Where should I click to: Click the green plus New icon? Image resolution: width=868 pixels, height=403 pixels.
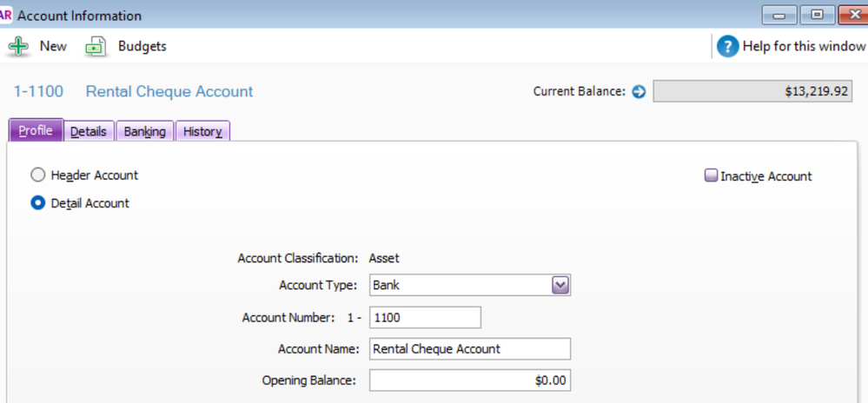pyautogui.click(x=18, y=46)
